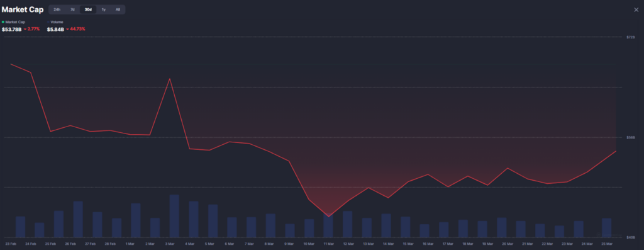Click the 26 Feb volume bar
This screenshot has height=250, width=644.
coord(78,219)
